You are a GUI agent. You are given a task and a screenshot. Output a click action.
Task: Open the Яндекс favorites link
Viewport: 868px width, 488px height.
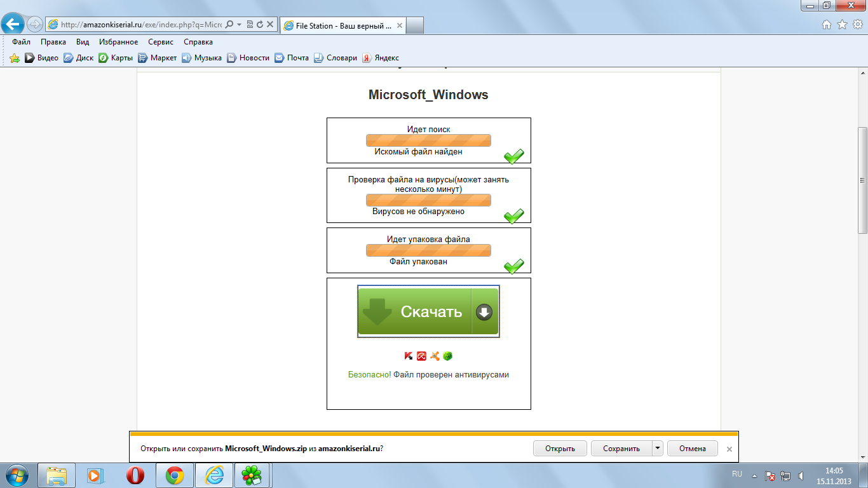pos(381,58)
